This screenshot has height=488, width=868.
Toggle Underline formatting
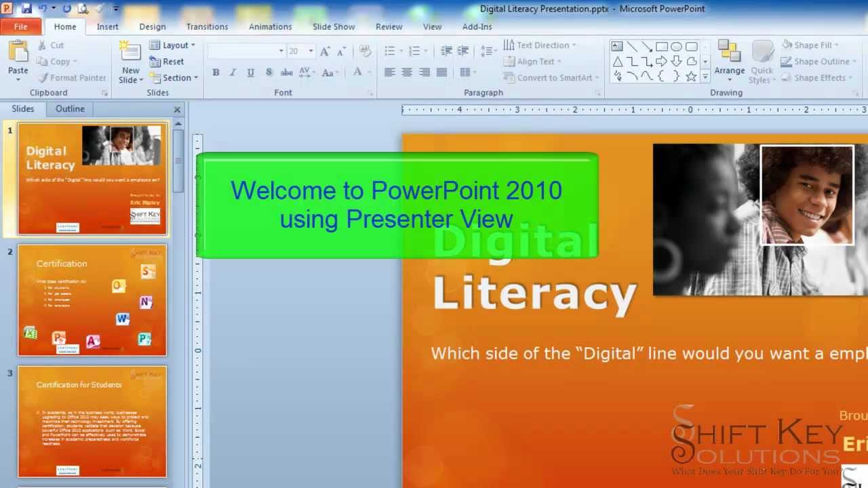250,73
